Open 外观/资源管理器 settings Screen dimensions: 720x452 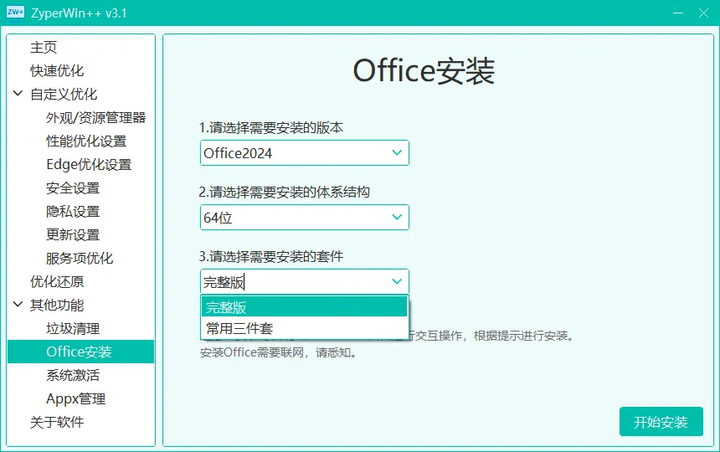point(96,118)
